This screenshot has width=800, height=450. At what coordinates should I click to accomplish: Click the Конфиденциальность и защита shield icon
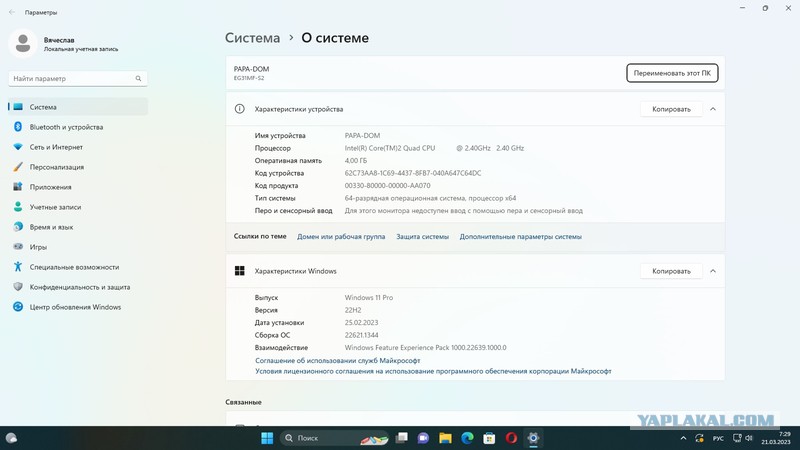(x=18, y=287)
